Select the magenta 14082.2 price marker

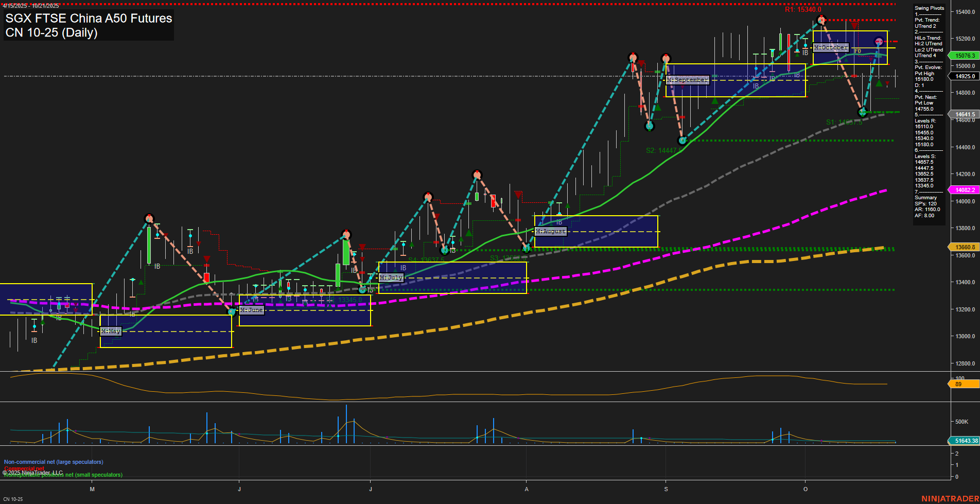click(965, 190)
